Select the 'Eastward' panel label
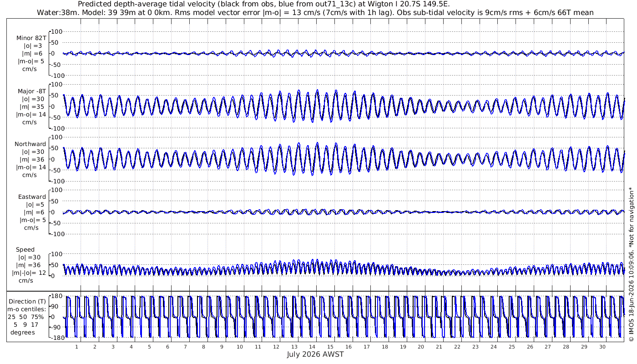637x364 pixels. [32, 197]
